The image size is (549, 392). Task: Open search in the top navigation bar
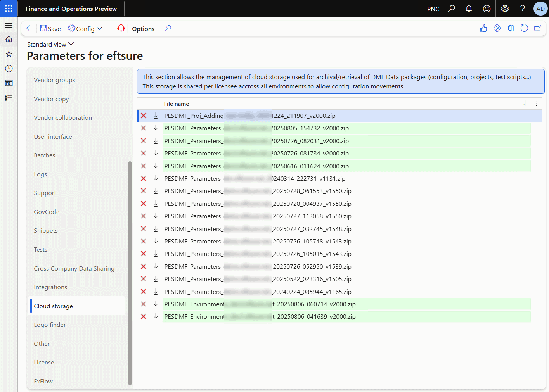451,9
